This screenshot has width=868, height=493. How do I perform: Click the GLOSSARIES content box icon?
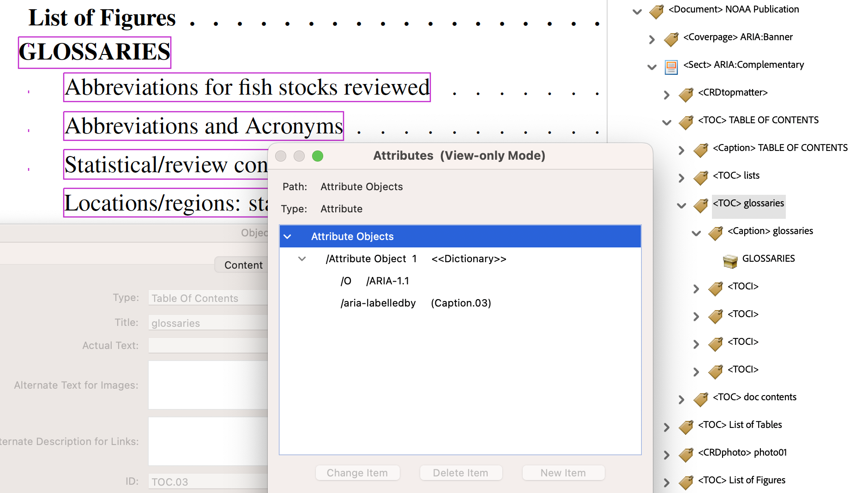click(730, 261)
